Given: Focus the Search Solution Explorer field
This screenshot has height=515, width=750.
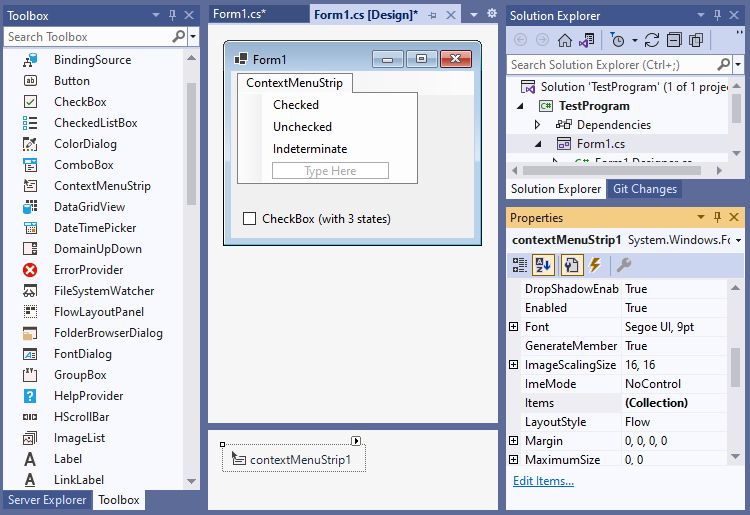Looking at the screenshot, I should 613,65.
